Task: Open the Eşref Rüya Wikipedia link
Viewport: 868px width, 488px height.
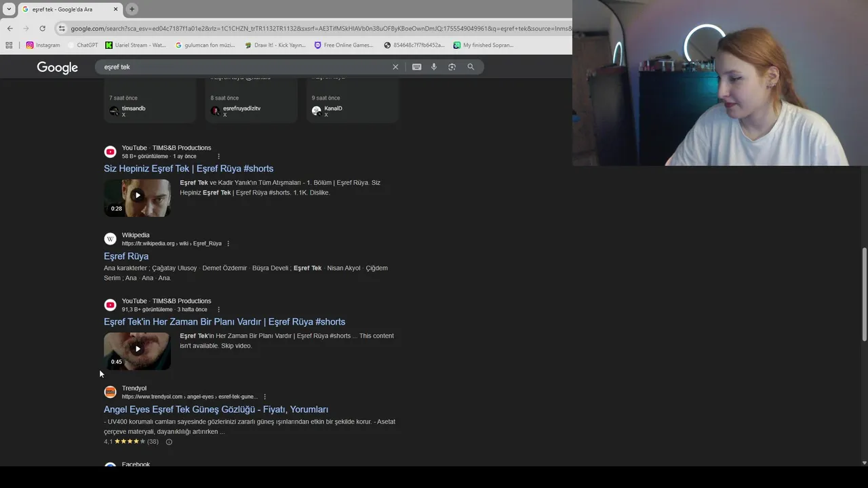Action: 126,256
